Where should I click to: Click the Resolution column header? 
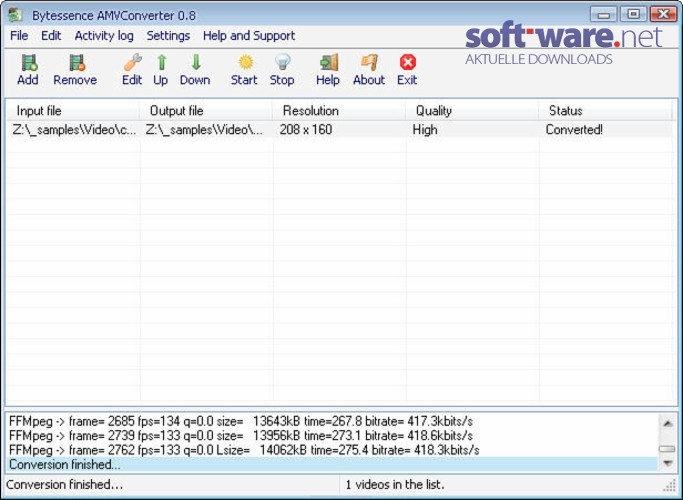(339, 111)
